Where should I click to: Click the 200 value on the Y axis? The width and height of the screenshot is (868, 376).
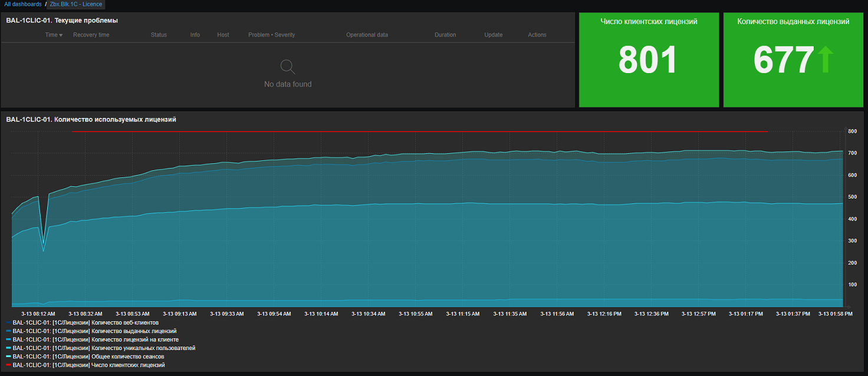point(852,263)
